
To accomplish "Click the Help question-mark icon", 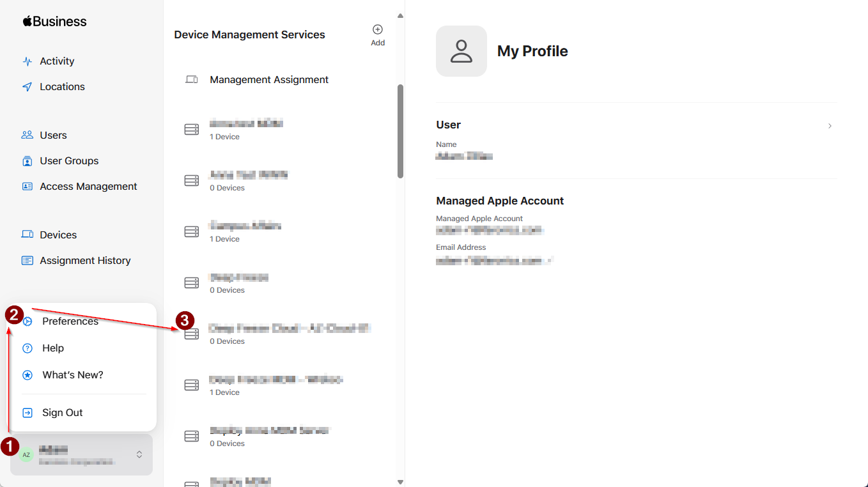I will pos(27,348).
